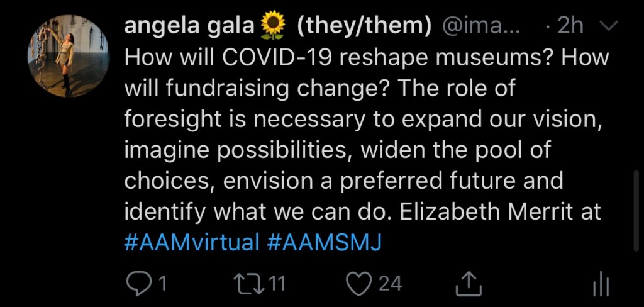Like the tweet with the heart icon
Image resolution: width=644 pixels, height=307 pixels.
tap(360, 284)
